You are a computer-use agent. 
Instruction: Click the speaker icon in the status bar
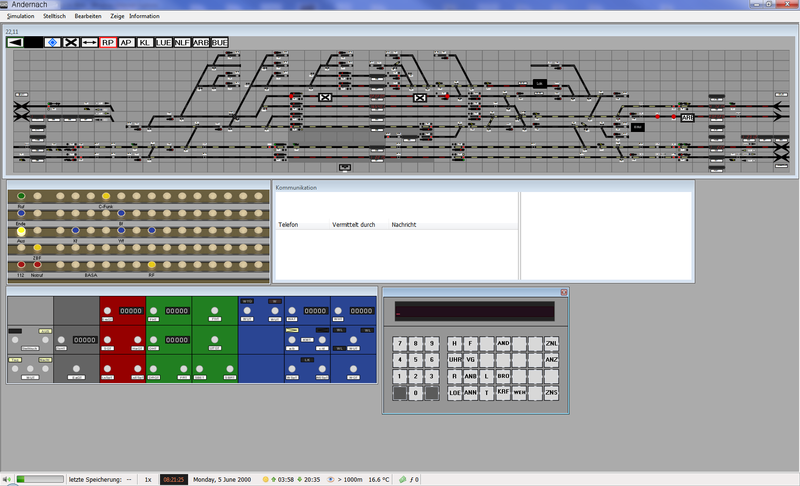point(7,480)
